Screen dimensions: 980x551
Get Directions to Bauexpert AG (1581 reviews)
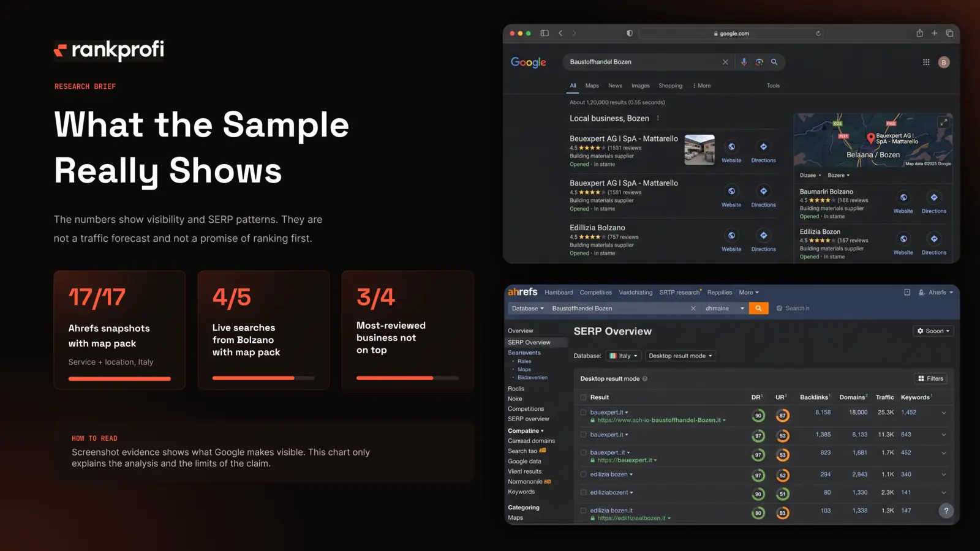[x=763, y=191]
